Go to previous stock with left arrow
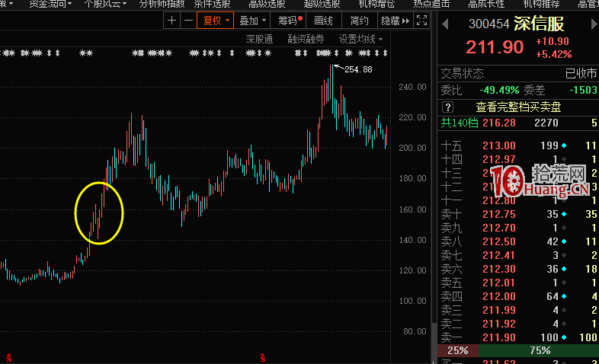Screen dimensions: 599x364 [446, 24]
